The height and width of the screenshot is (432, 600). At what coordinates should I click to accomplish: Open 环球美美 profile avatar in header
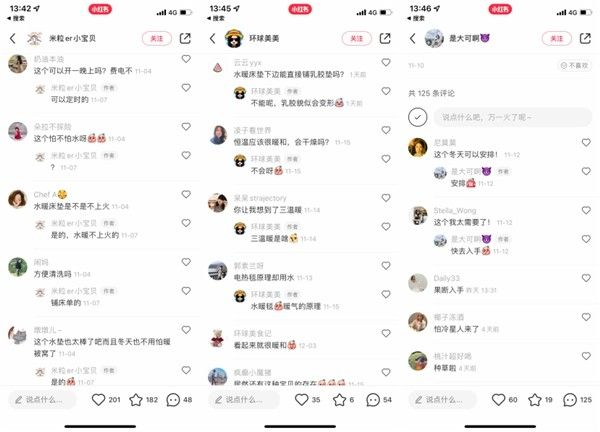click(x=233, y=38)
